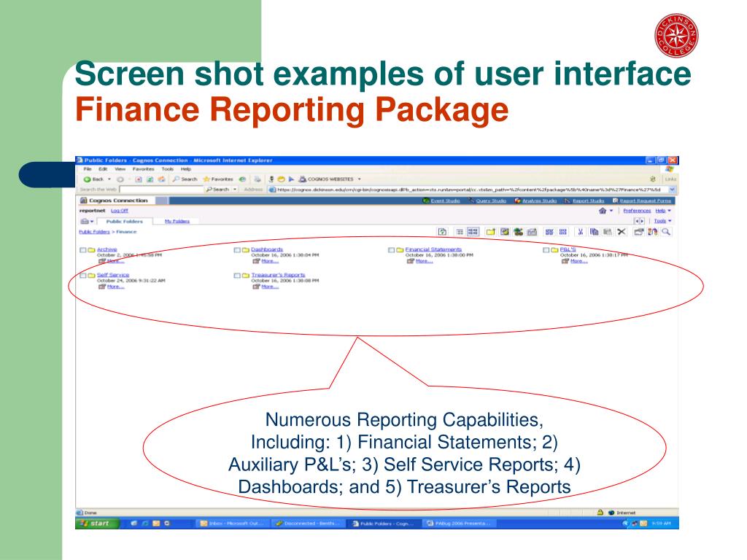Click the browser Back button
The height and width of the screenshot is (560, 747).
(93, 179)
